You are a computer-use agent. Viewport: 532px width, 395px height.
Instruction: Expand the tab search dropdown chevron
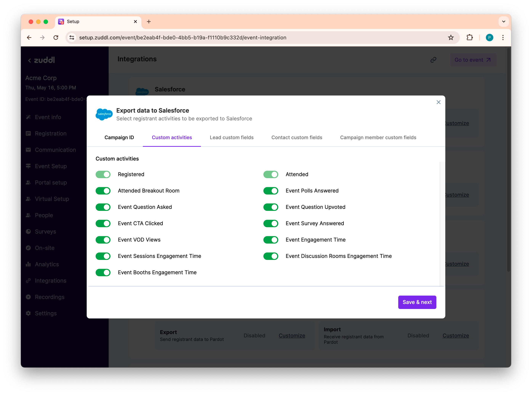pyautogui.click(x=503, y=22)
